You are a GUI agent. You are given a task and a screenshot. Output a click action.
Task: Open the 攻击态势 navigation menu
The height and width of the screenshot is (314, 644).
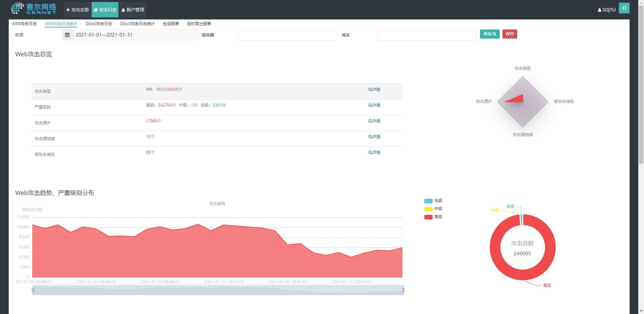tap(77, 10)
